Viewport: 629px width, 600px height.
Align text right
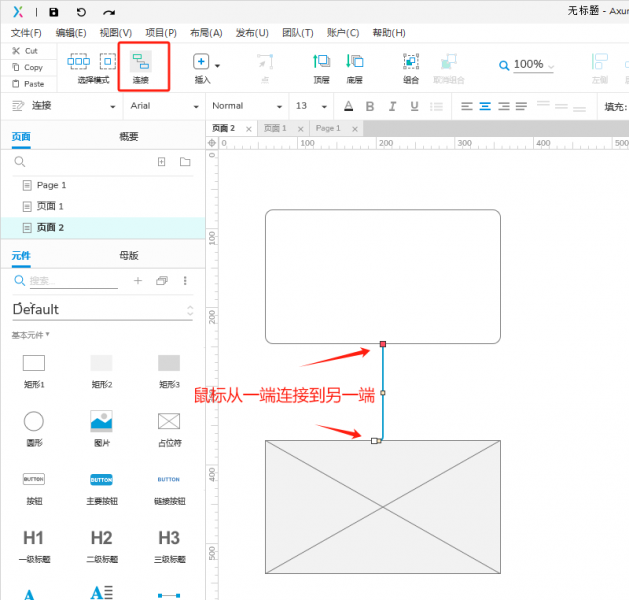point(503,106)
